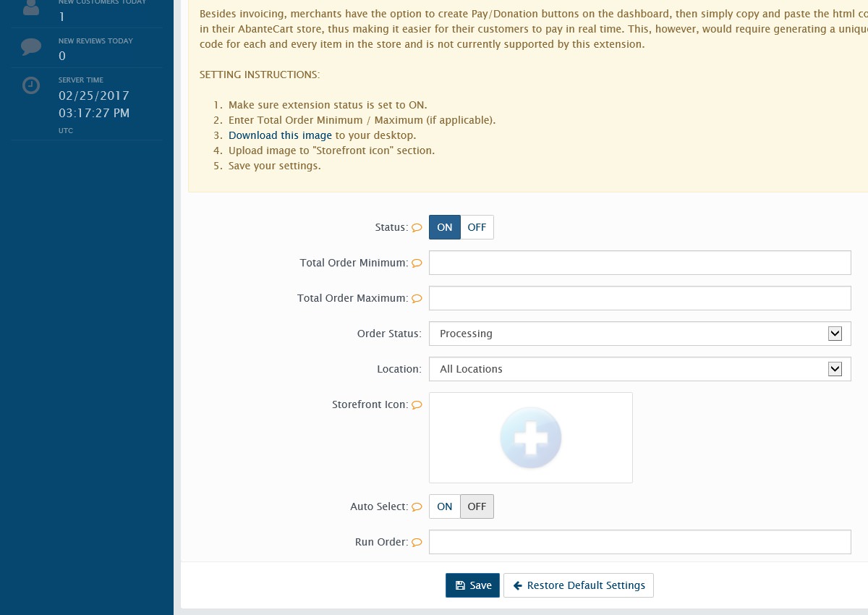Screen dimensions: 868x615
Task: Click Restore Default Settings button
Action: point(579,585)
